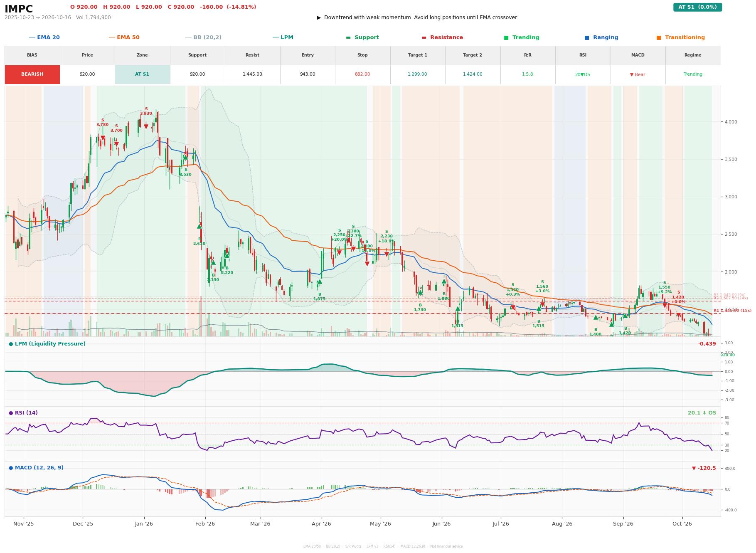The image size is (756, 553).
Task: Select the Regime column header
Action: click(693, 55)
